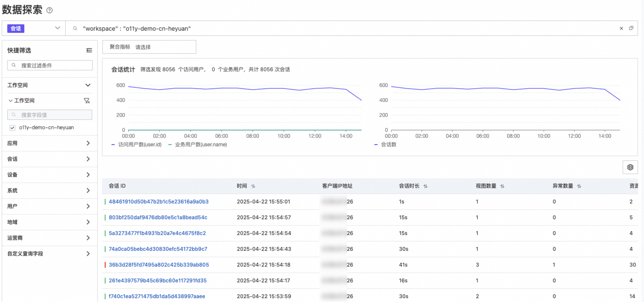Expand the 会话 filter section
This screenshot has width=644, height=302.
click(x=88, y=159)
